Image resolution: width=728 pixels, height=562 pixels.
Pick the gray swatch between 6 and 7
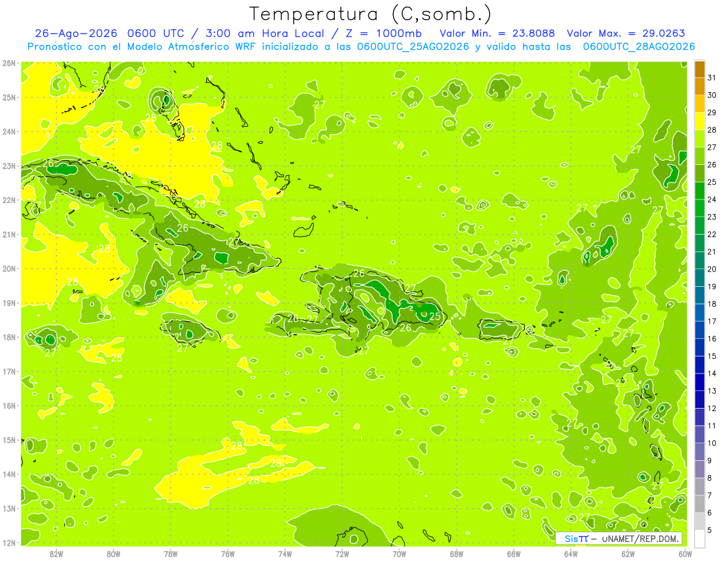[699, 504]
